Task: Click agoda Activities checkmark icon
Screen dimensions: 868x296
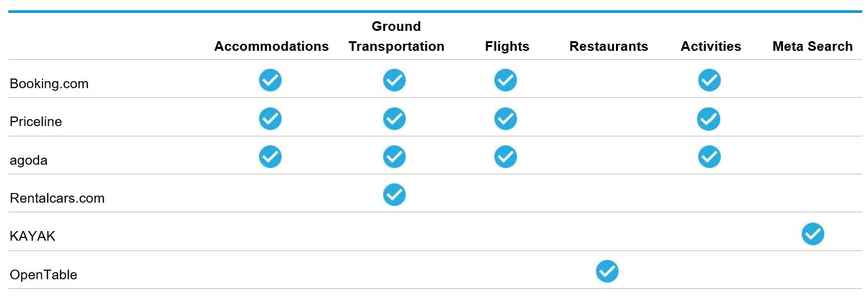Action: [x=709, y=157]
